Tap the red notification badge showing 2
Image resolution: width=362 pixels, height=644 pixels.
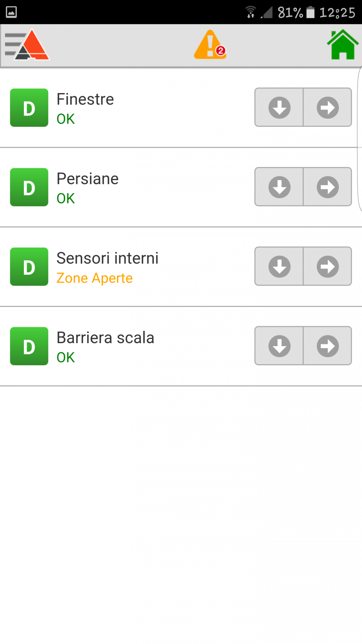click(220, 51)
